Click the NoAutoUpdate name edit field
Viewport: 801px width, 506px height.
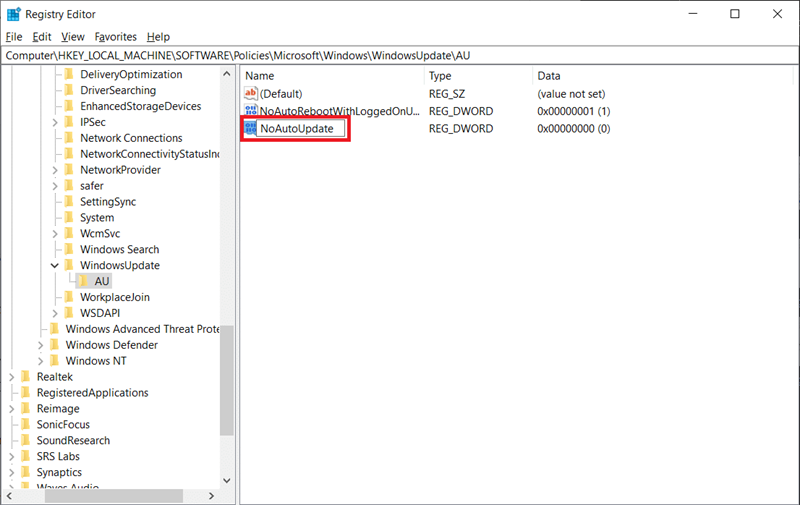(301, 128)
